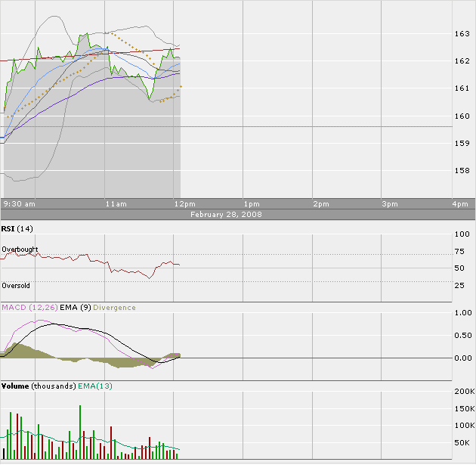Select the 2pm time axis marker

320,204
